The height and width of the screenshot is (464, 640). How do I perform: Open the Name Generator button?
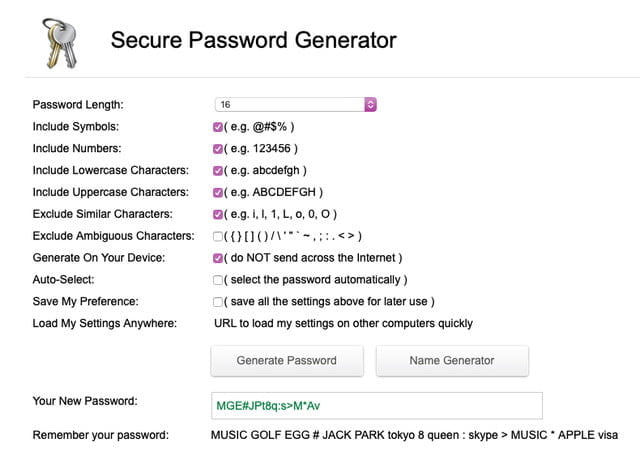tap(452, 360)
